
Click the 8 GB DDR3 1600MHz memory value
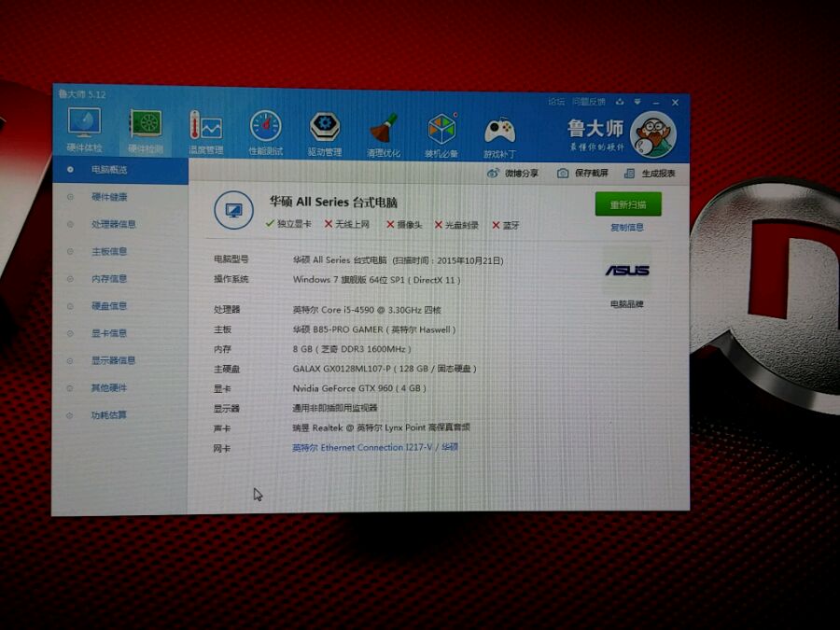tap(352, 349)
